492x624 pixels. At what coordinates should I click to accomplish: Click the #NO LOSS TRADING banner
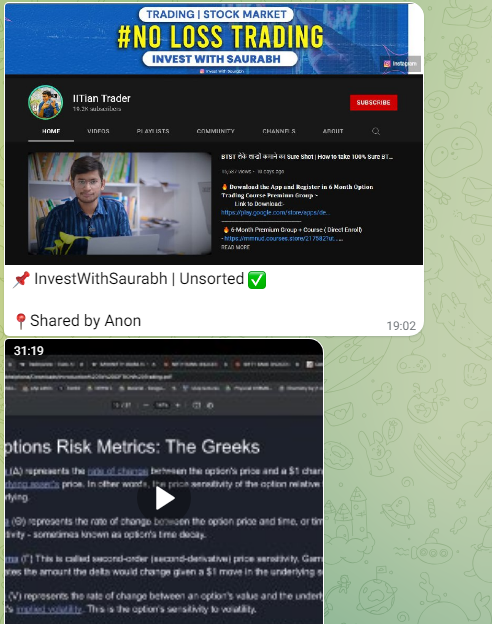click(221, 37)
